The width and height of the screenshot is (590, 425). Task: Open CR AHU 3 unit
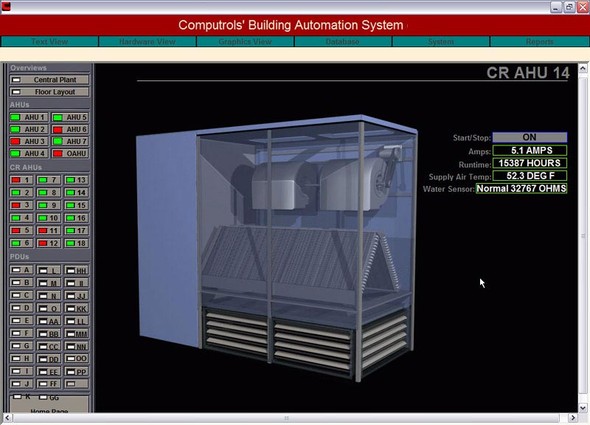21,205
